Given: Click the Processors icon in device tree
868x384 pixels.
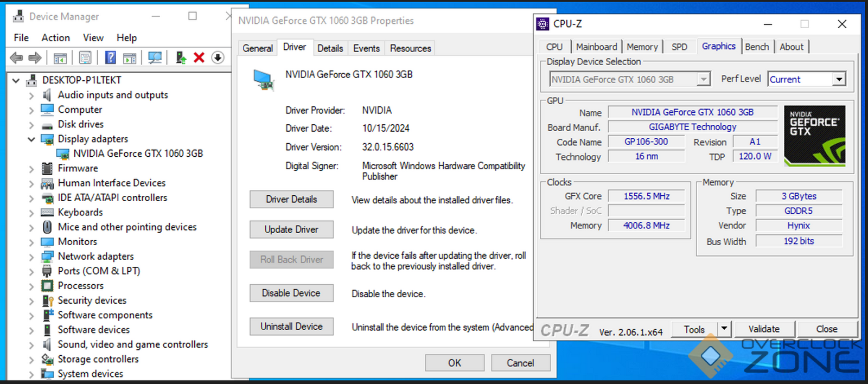Looking at the screenshot, I should 48,285.
